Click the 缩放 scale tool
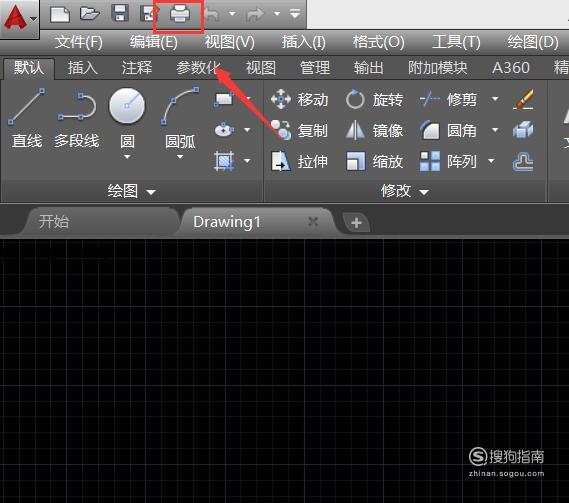This screenshot has height=503, width=569. (x=374, y=161)
